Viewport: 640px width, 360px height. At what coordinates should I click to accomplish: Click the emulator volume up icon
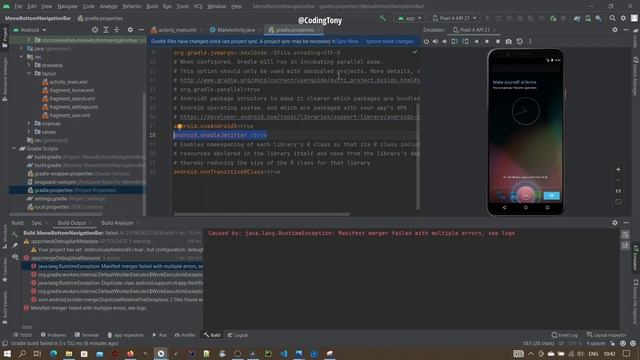pyautogui.click(x=436, y=41)
